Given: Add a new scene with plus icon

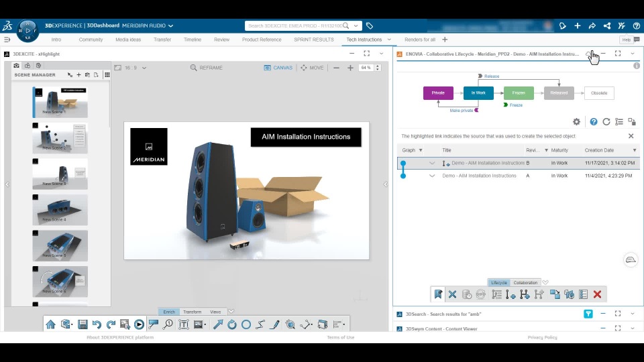Looking at the screenshot, I should (x=79, y=74).
